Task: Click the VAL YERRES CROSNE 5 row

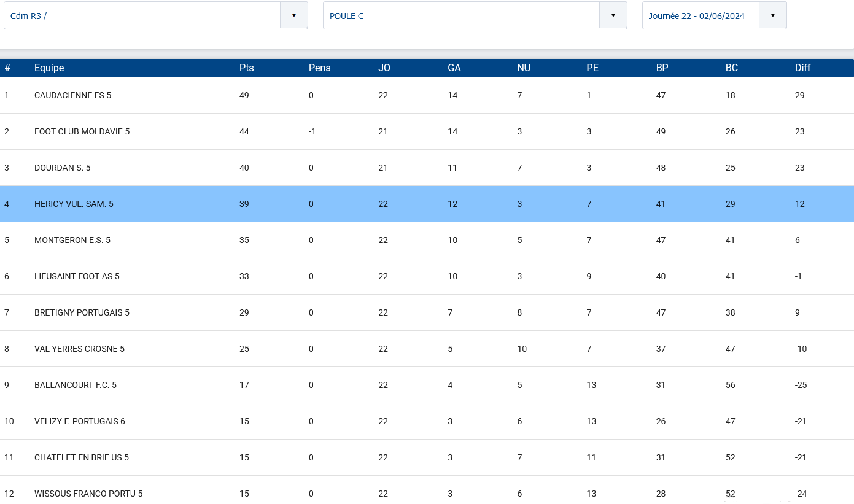Action: pos(427,349)
